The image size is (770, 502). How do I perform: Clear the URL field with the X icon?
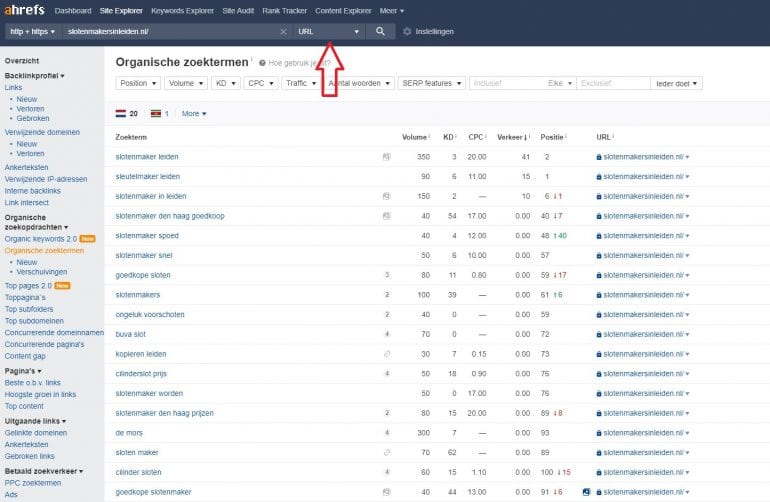pos(283,31)
